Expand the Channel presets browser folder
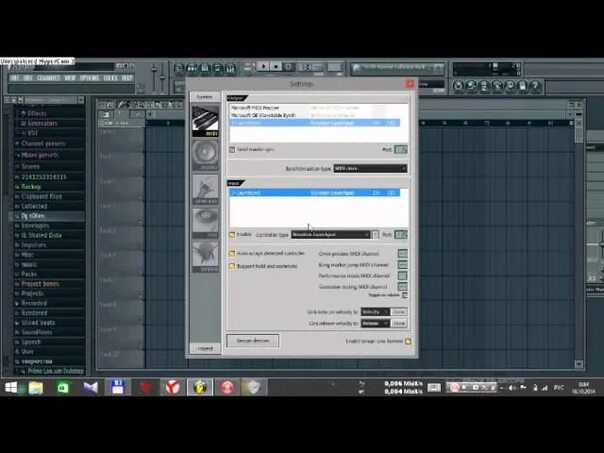This screenshot has width=604, height=453. tap(43, 144)
